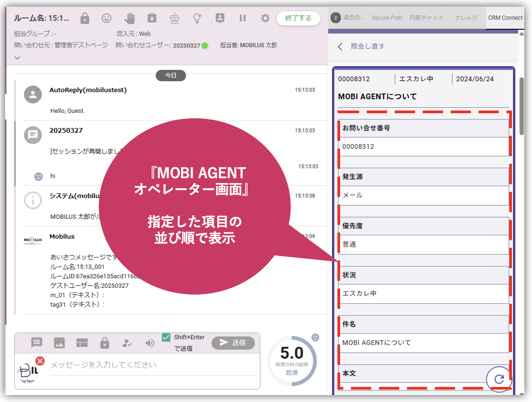The image size is (532, 402).
Task: Click the padlock icon beside the room name
Action: (85, 18)
